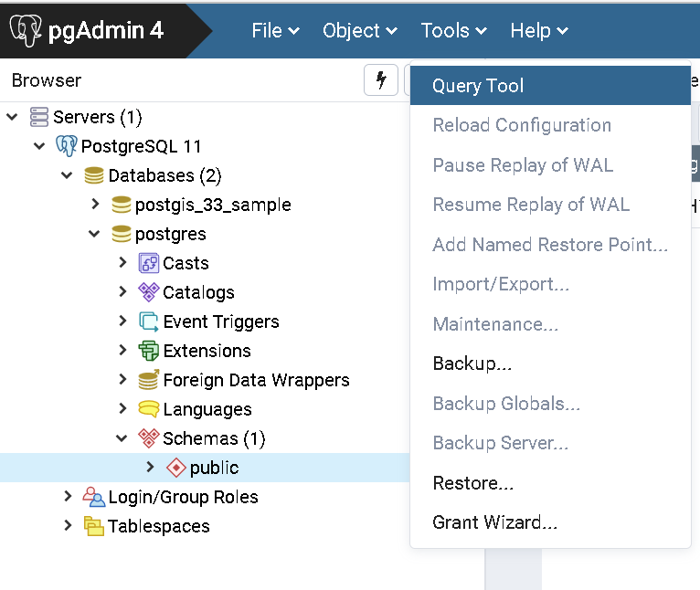Expand the Extensions node
This screenshot has height=590, width=700.
pos(122,351)
